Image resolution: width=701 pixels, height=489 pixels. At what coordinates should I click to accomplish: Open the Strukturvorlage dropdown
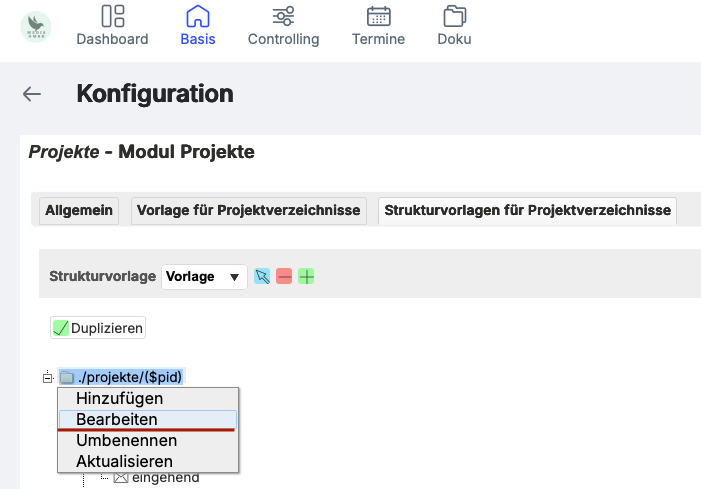point(205,277)
